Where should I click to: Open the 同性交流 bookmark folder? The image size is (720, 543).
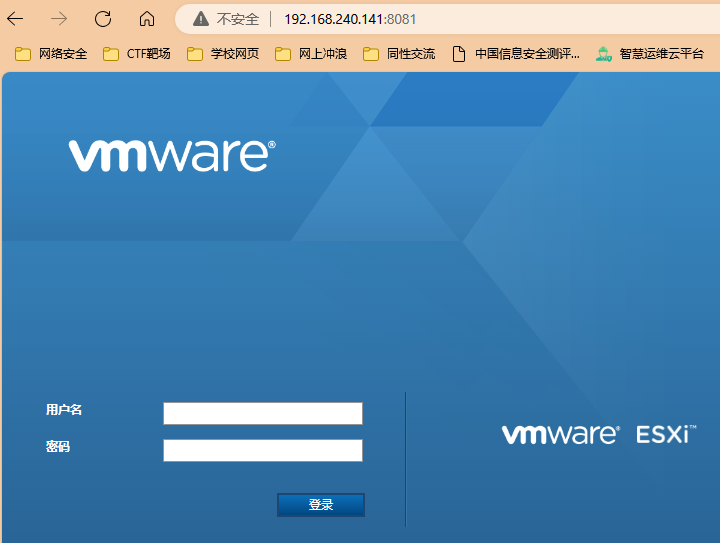point(399,54)
